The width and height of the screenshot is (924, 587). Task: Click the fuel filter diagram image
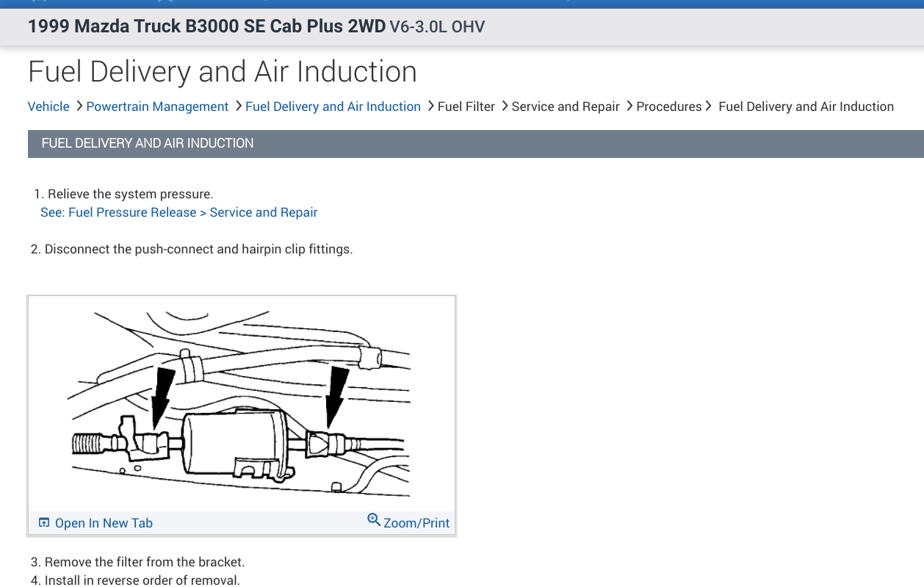242,404
